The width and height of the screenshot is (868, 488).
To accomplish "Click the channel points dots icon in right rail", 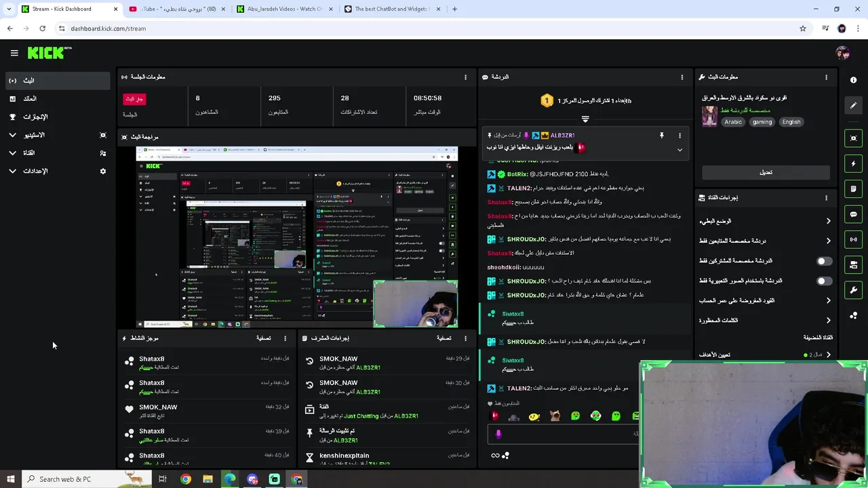I will 853,315.
